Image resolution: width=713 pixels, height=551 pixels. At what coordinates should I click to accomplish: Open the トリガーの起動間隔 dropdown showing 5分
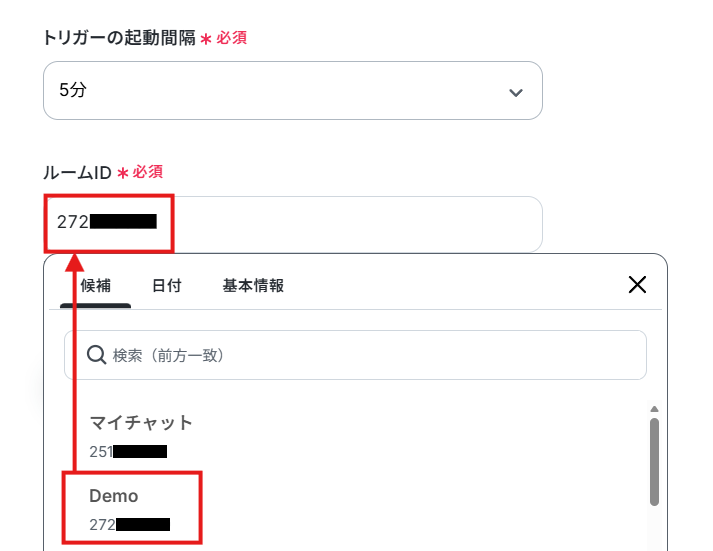[293, 90]
